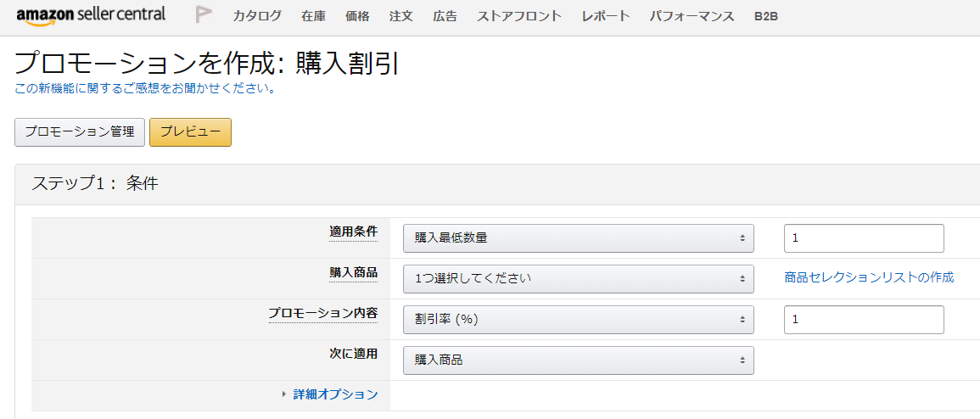Screen dimensions: 980x419
Task: Open the 次に適用 dropdown
Action: click(x=578, y=360)
